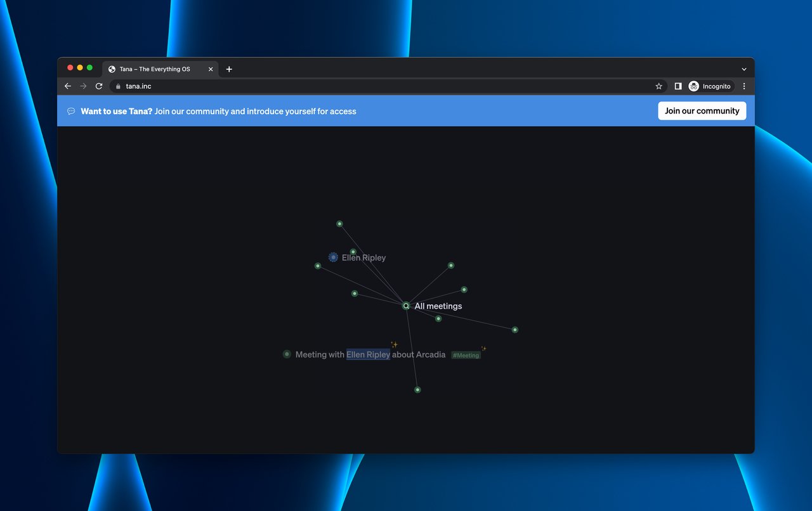The image size is (812, 511).
Task: Reload the page using the refresh icon
Action: point(99,86)
